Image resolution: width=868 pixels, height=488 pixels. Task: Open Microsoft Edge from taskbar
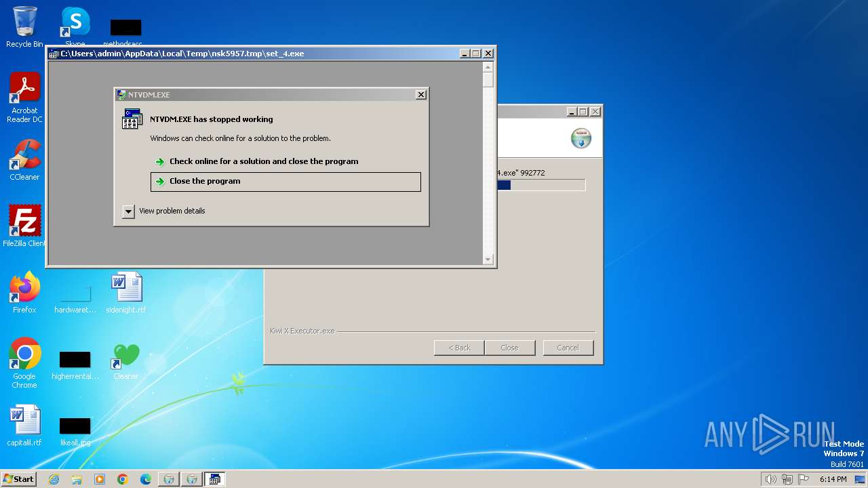pos(146,479)
